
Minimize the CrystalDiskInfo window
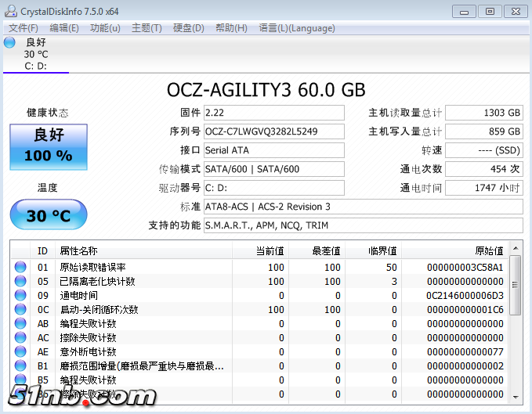[x=464, y=12]
